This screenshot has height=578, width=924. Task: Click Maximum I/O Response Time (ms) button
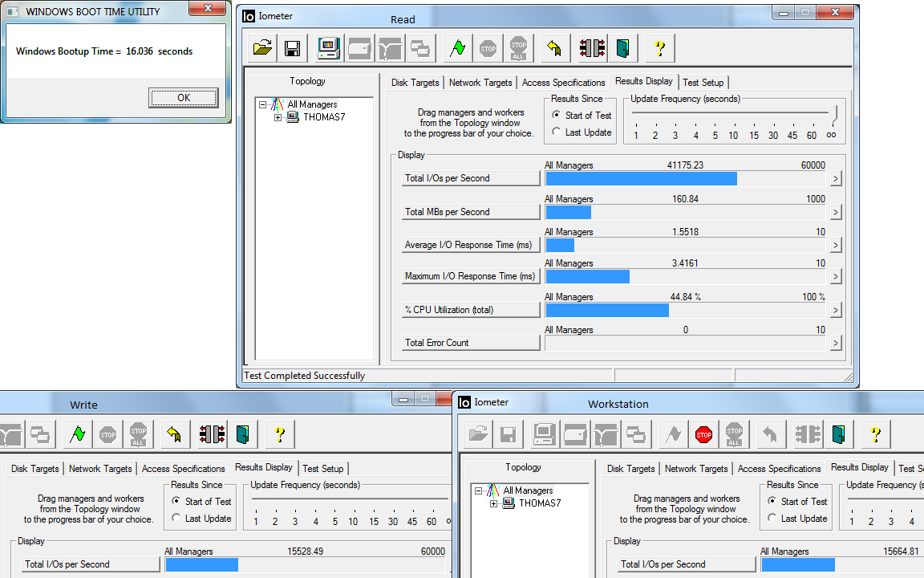point(471,276)
